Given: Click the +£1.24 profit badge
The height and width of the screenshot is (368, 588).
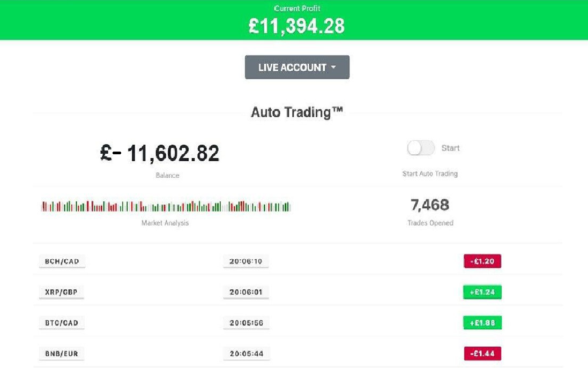Looking at the screenshot, I should point(482,292).
